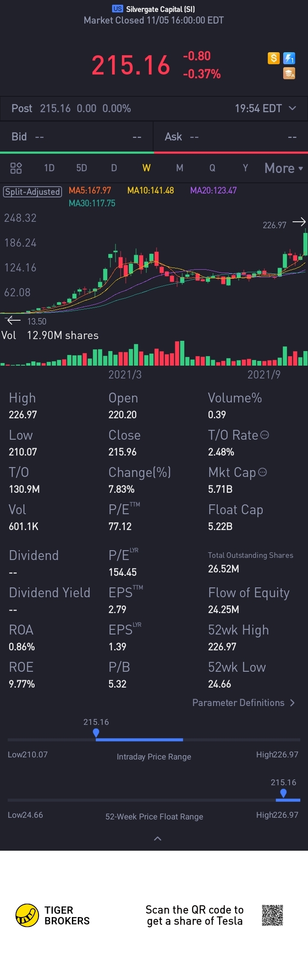The width and height of the screenshot is (308, 980).
Task: Tap the orange dollar sign badge
Action: 274,58
